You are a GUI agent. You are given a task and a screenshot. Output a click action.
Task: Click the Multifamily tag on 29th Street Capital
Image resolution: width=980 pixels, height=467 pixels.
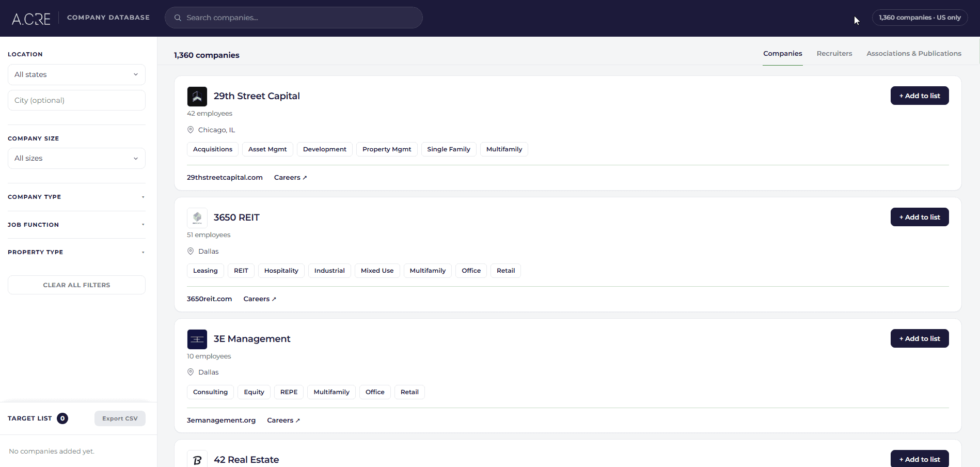tap(504, 149)
